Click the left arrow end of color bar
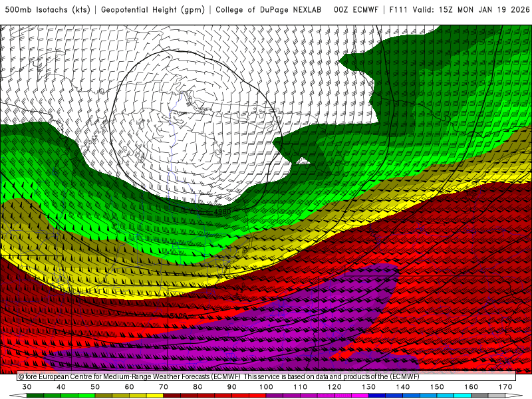Viewport: 532px width, 399px height. 18,396
